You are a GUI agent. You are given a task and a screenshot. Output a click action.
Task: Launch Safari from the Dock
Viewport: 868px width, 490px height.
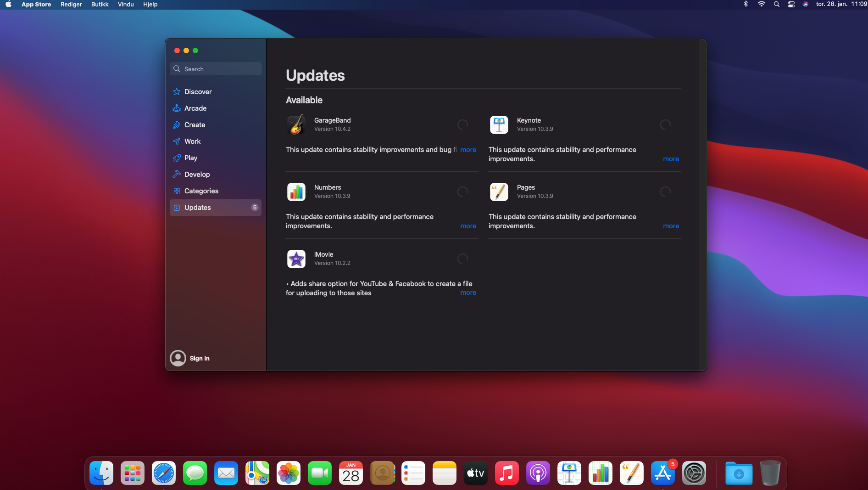point(164,473)
